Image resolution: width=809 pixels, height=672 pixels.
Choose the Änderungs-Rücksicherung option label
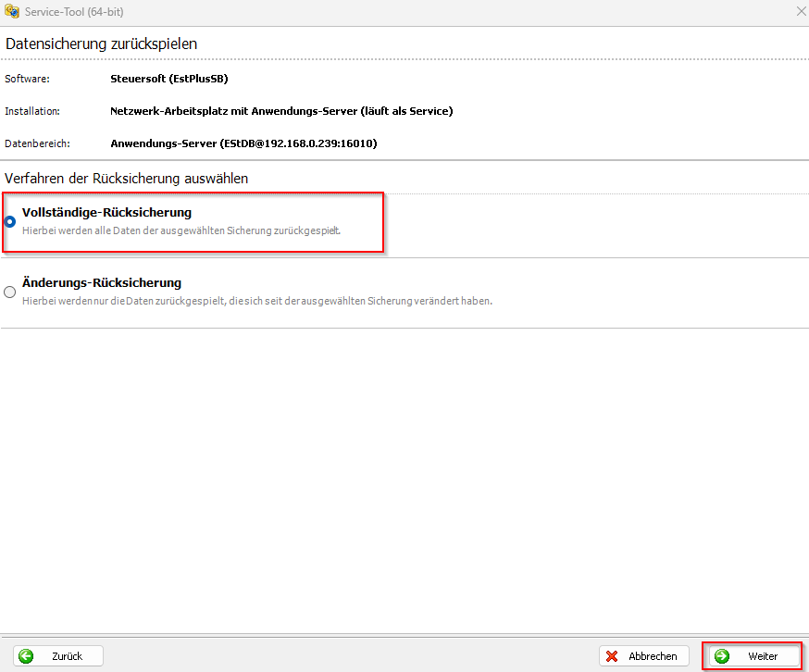102,283
